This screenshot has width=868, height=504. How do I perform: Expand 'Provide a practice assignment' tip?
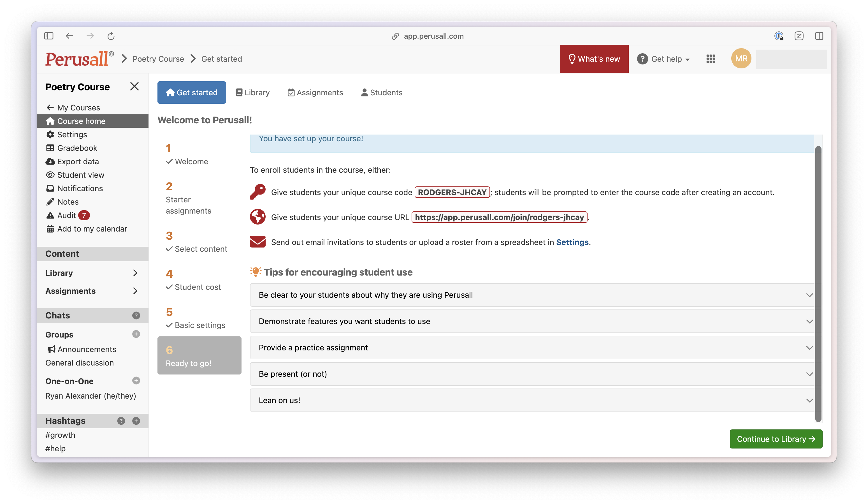click(532, 348)
